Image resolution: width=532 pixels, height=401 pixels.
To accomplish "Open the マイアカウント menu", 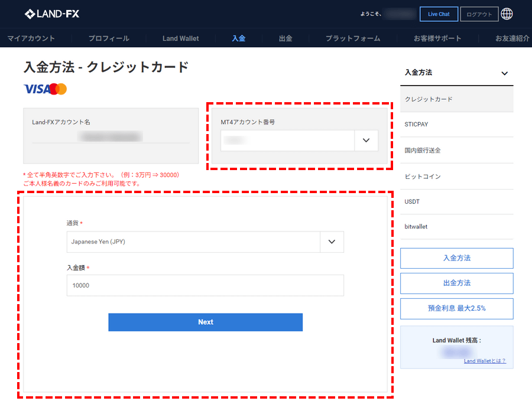I will click(31, 38).
